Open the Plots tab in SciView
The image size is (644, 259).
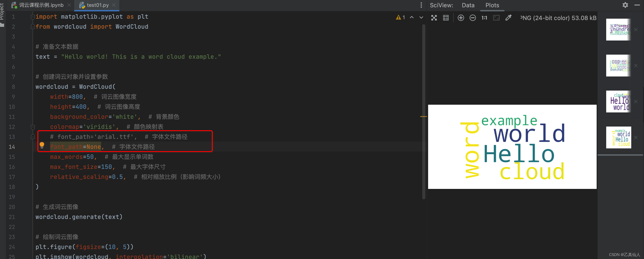coord(492,5)
